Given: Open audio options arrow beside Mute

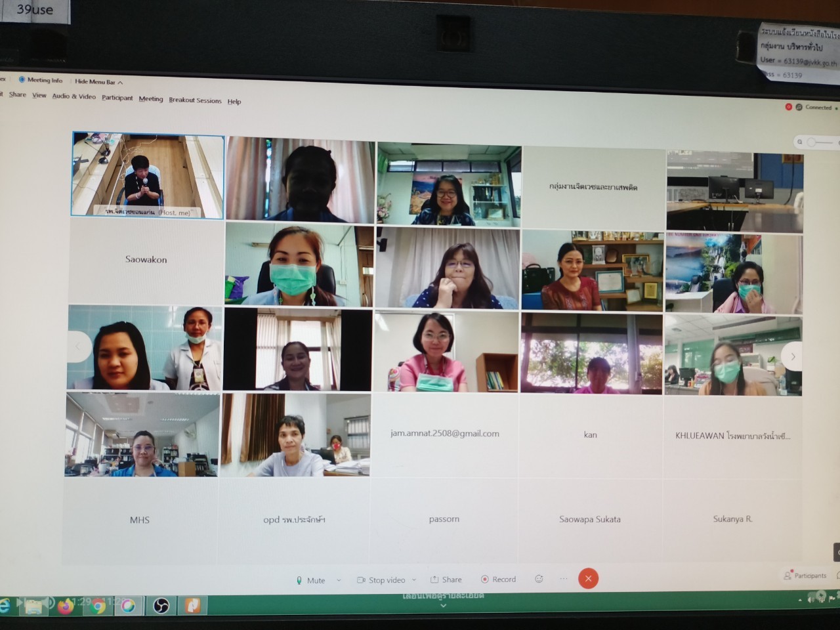Looking at the screenshot, I should [339, 580].
